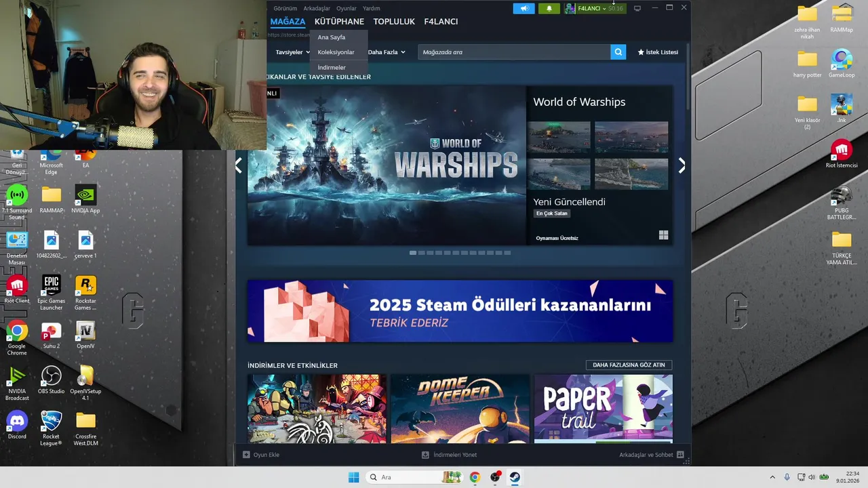Viewport: 868px width, 488px height.
Task: Open Epic Games Launcher desktop icon
Action: coord(51,293)
